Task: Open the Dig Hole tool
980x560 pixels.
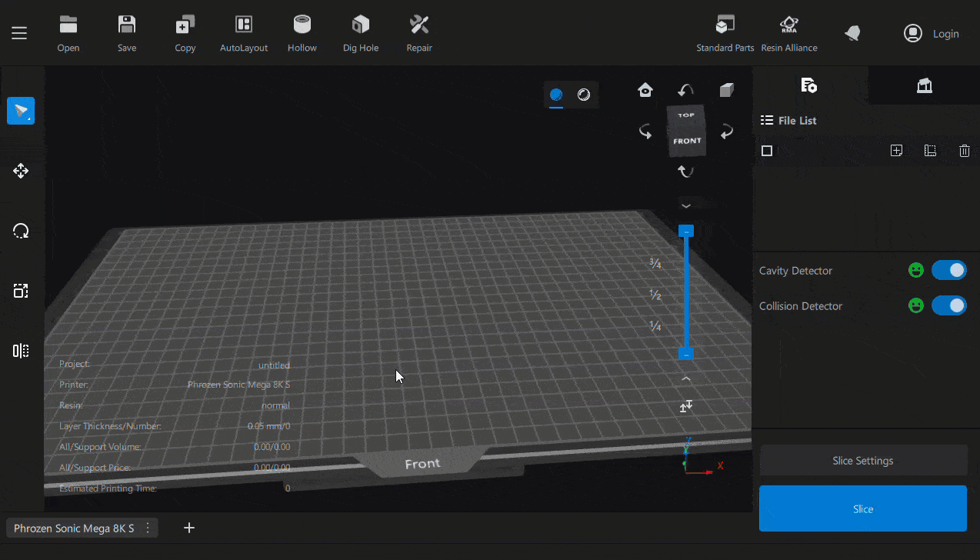Action: (x=360, y=25)
